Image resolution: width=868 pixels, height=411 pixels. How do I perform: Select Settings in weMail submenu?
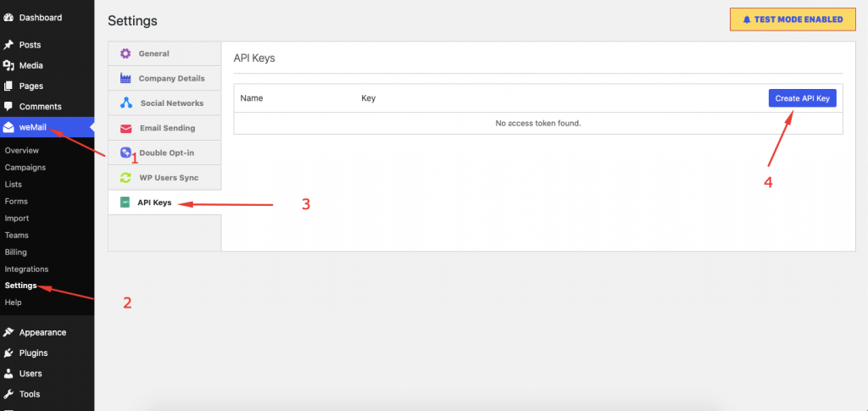(20, 286)
